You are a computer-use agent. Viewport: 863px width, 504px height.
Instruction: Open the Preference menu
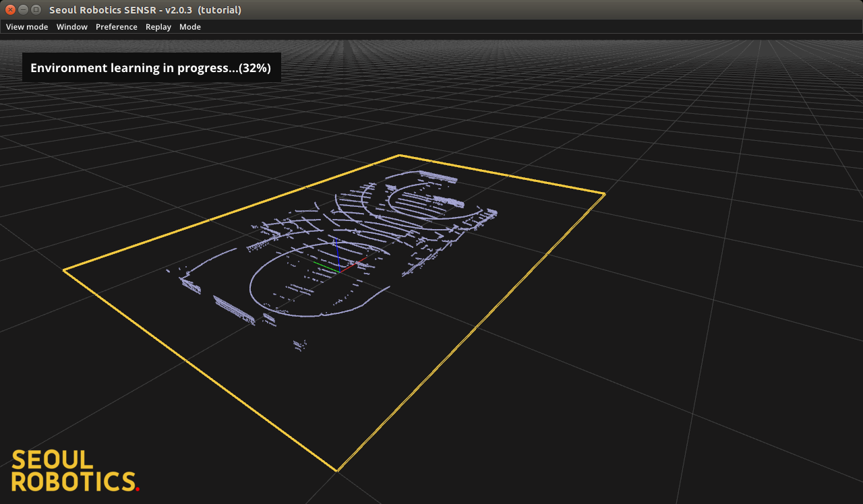[116, 27]
